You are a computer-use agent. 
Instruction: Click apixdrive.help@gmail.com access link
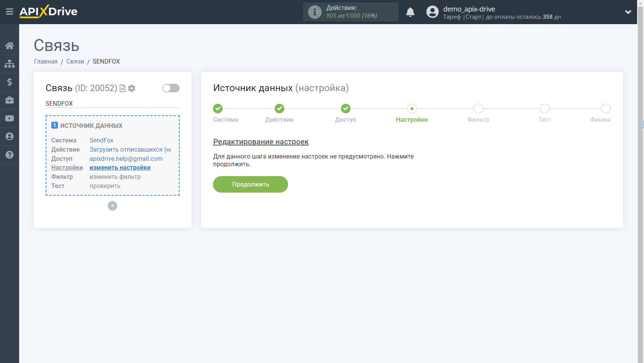(x=126, y=159)
